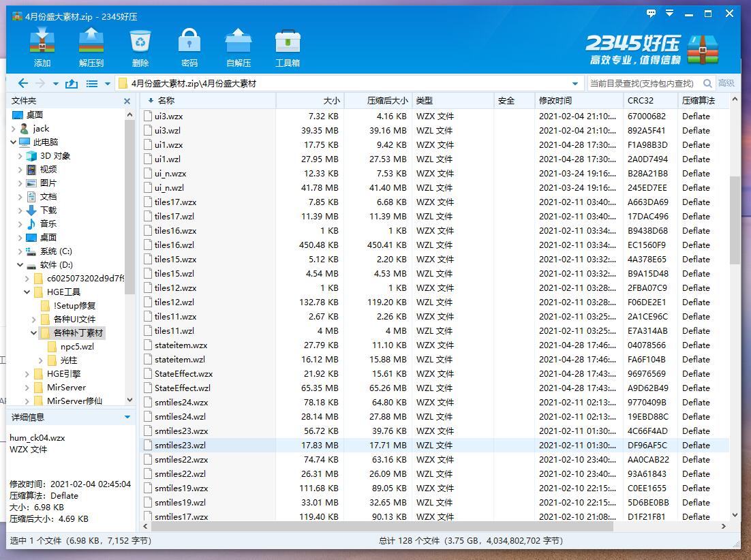Open the 工具箱 (Toolbox) icon
751x560 pixels.
(x=288, y=40)
